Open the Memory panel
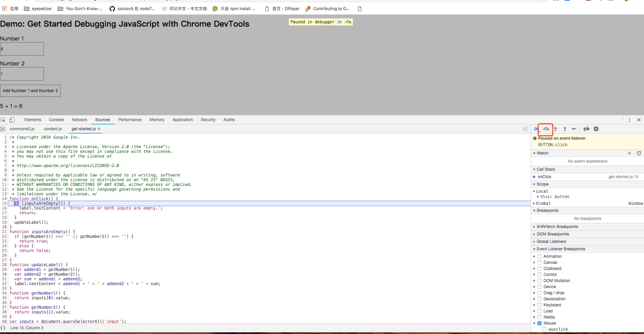644x334 pixels. (x=157, y=120)
